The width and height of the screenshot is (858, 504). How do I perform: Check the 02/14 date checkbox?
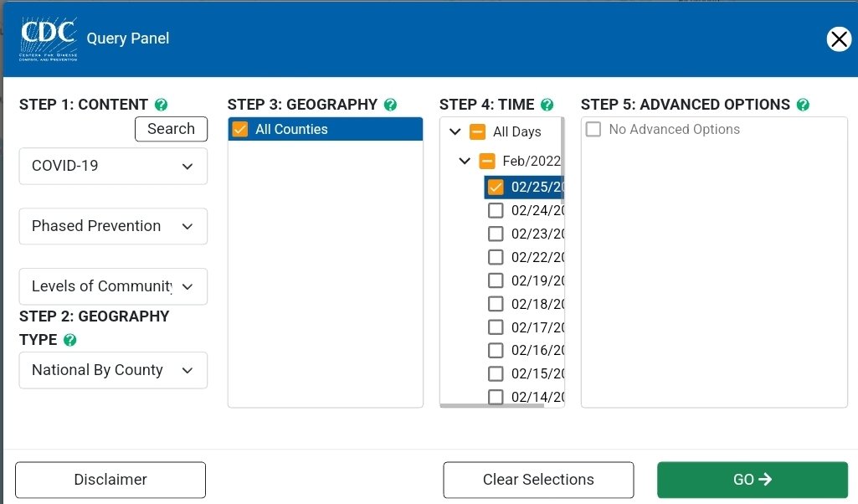pyautogui.click(x=496, y=397)
